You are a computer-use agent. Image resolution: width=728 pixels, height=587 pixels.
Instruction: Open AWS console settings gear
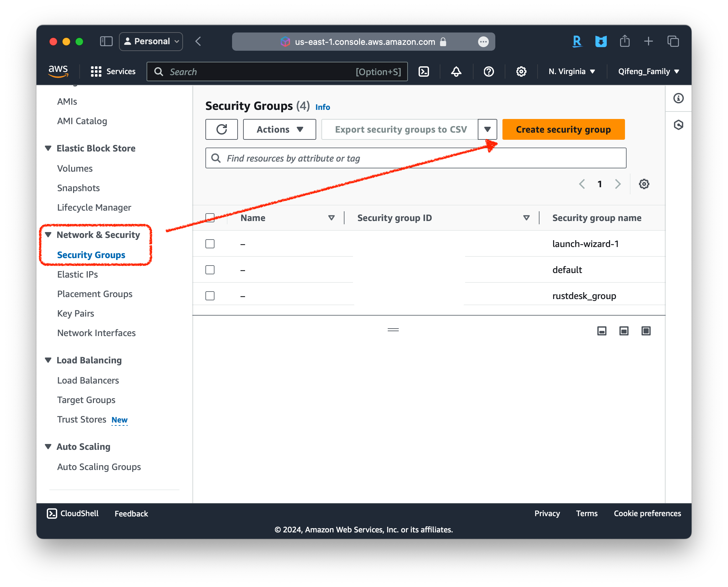tap(521, 72)
